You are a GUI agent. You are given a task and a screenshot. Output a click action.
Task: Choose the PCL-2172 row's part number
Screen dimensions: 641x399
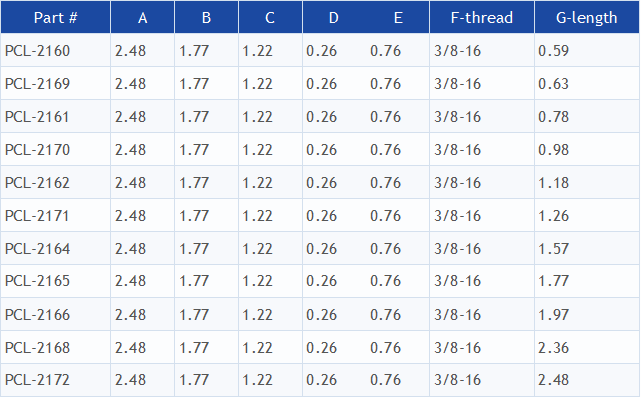coord(38,380)
